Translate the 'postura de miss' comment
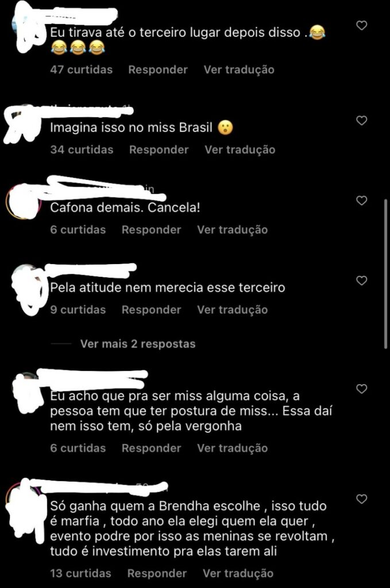The height and width of the screenshot is (588, 390). [233, 448]
